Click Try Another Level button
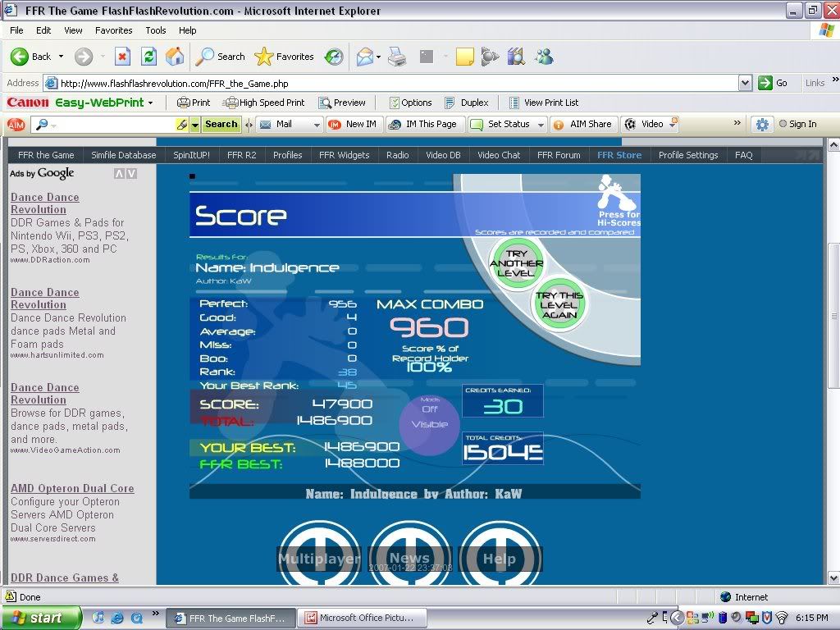 coord(516,263)
